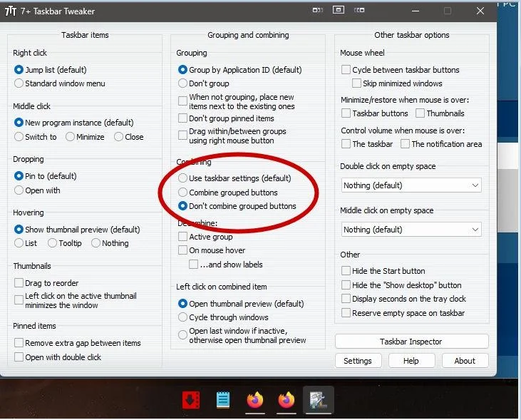This screenshot has height=420, width=521.
Task: Open the Middle click on empty space dropdown
Action: pyautogui.click(x=411, y=230)
